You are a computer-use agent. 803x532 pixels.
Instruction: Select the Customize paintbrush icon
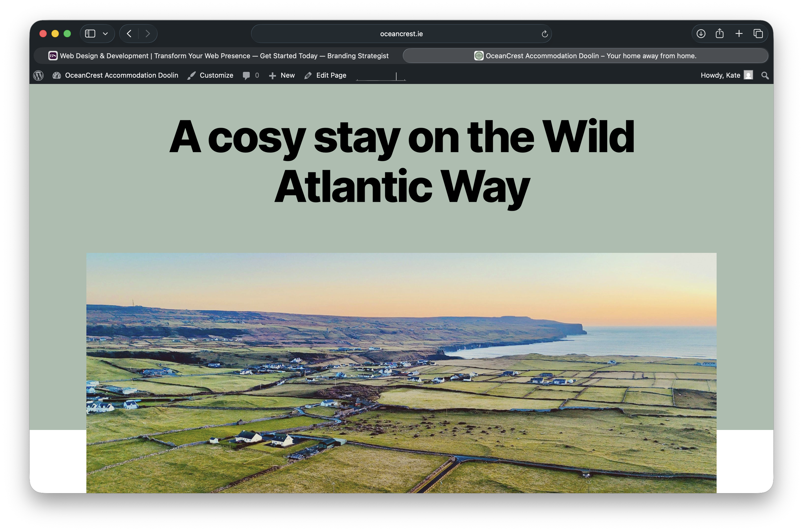tap(191, 75)
